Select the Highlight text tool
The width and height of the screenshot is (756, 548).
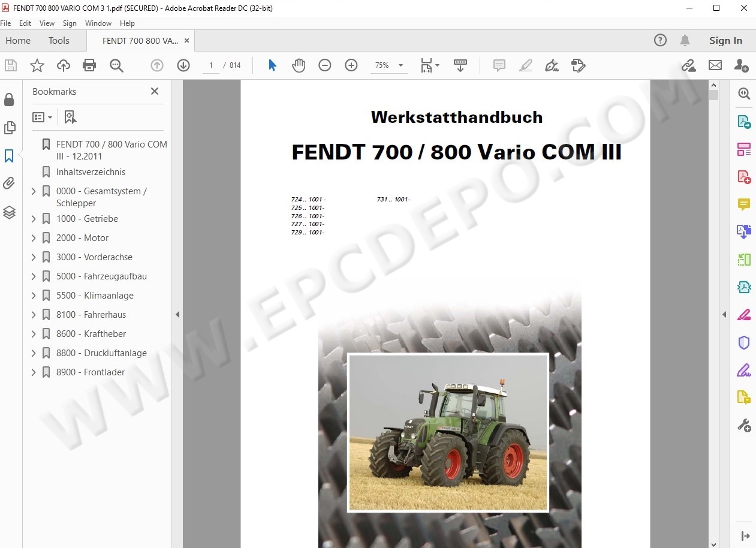(x=526, y=65)
